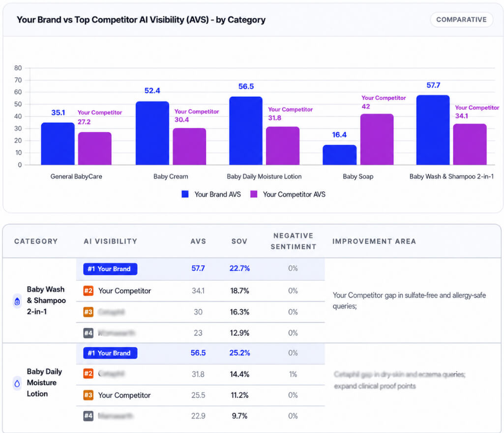Select the purple Baby Cream competitor bar
Viewport: 504px width, 433px height.
coord(189,146)
